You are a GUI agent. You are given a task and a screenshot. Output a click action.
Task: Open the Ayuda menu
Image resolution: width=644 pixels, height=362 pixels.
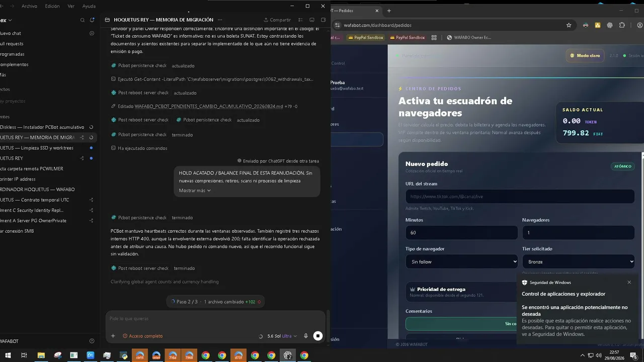(89, 6)
